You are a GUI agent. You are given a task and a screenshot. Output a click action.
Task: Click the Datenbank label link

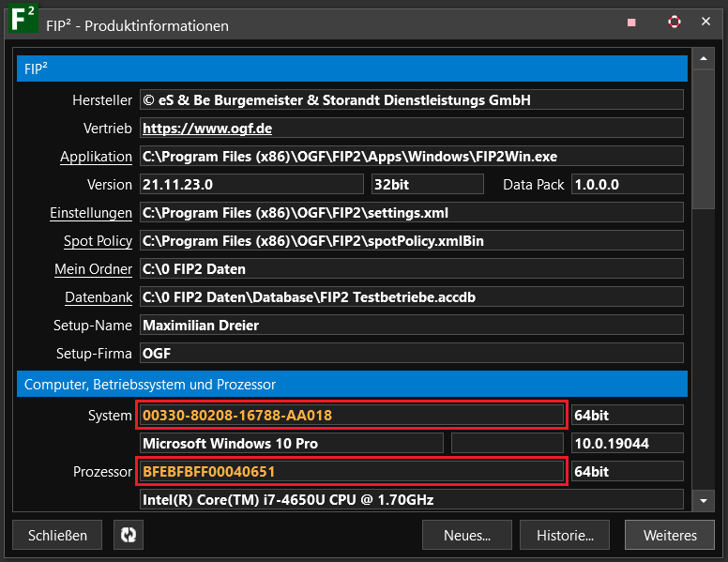(x=99, y=297)
